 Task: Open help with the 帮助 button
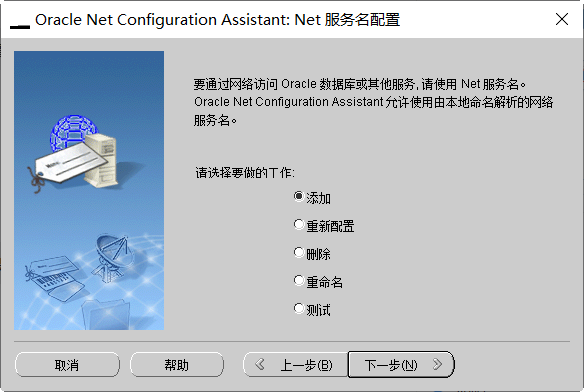pyautogui.click(x=177, y=365)
